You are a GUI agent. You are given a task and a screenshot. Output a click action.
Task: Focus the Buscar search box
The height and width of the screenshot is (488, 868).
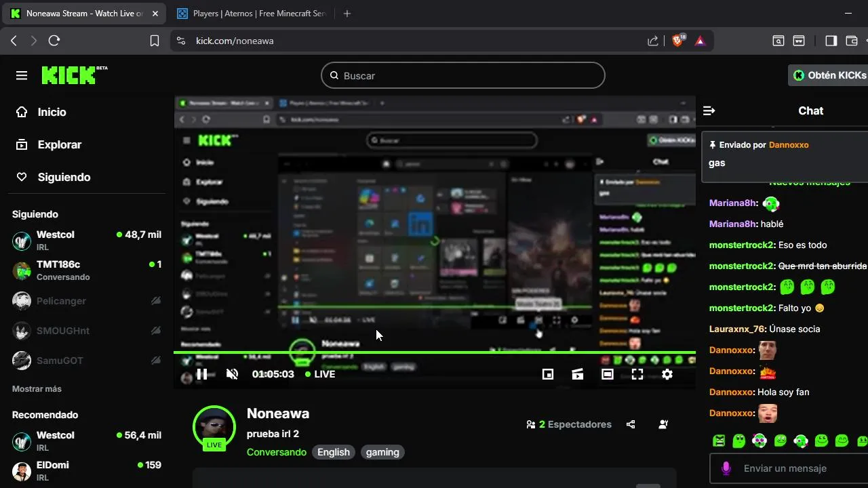click(x=462, y=75)
